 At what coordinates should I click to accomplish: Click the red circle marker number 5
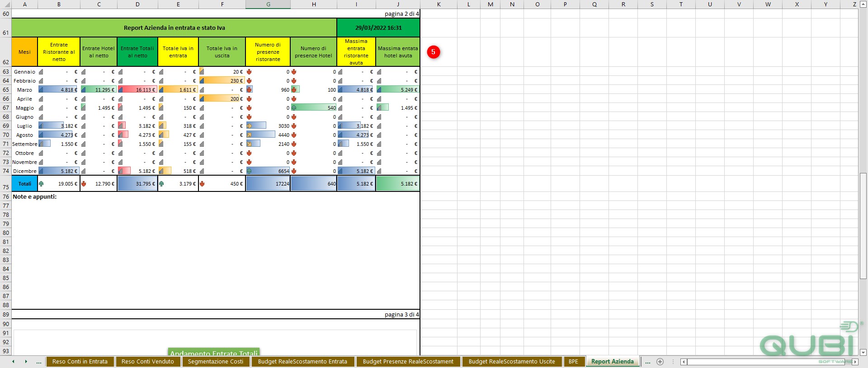[433, 52]
